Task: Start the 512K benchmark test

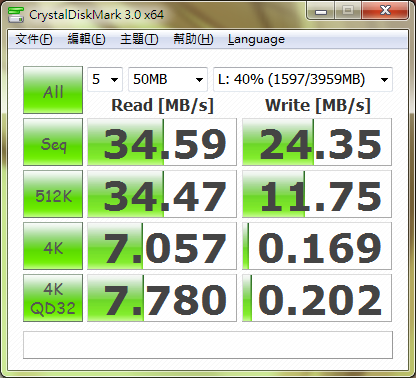Action: 53,194
